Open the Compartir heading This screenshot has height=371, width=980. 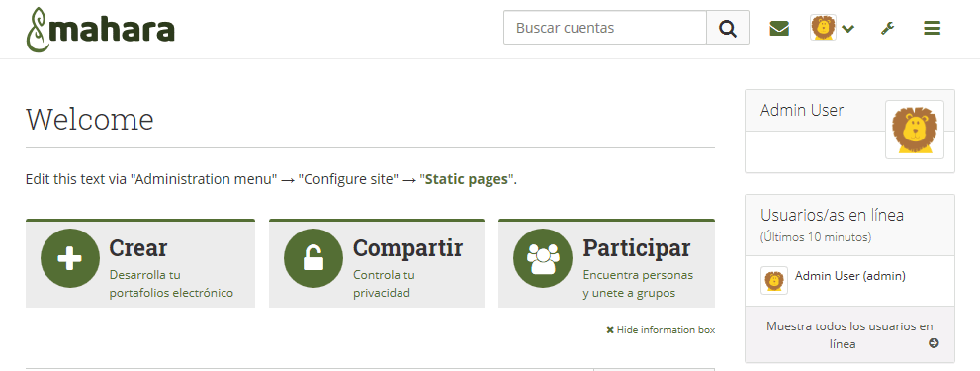[x=408, y=248]
